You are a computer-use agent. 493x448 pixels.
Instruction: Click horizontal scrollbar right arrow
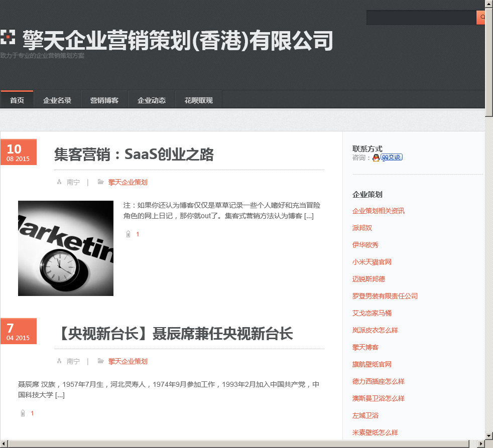(x=481, y=443)
